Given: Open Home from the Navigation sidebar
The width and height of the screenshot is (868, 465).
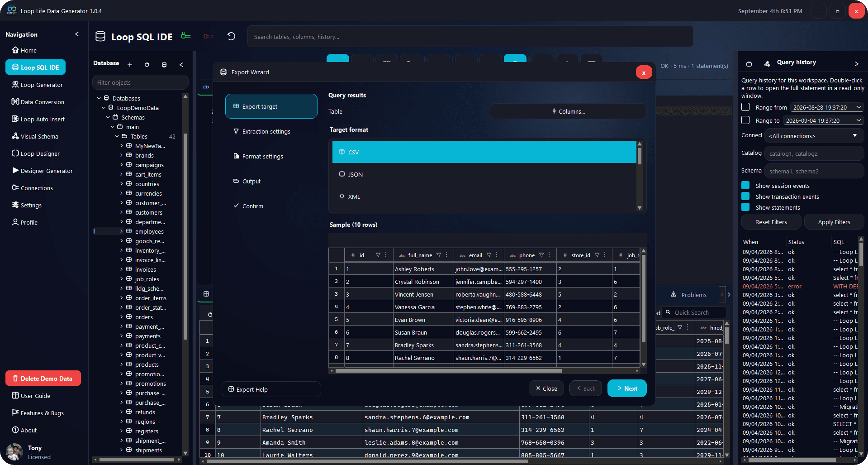Looking at the screenshot, I should coord(24,50).
